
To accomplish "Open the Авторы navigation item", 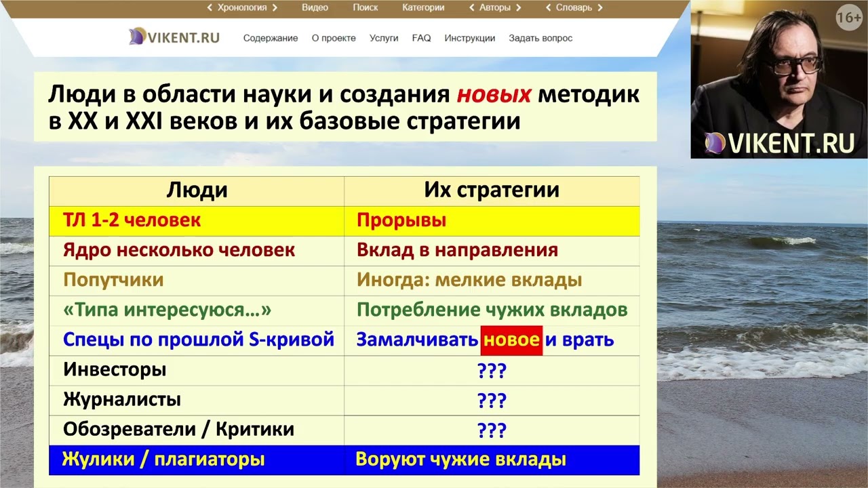I will (x=495, y=8).
